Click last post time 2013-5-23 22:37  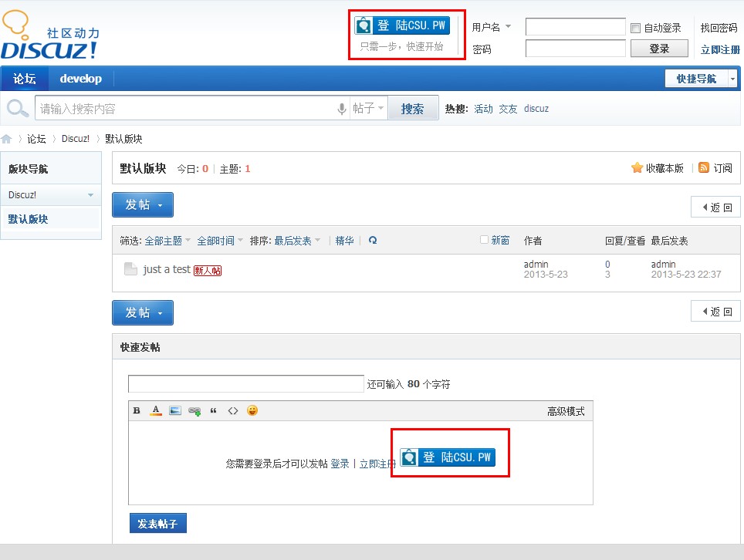click(685, 275)
